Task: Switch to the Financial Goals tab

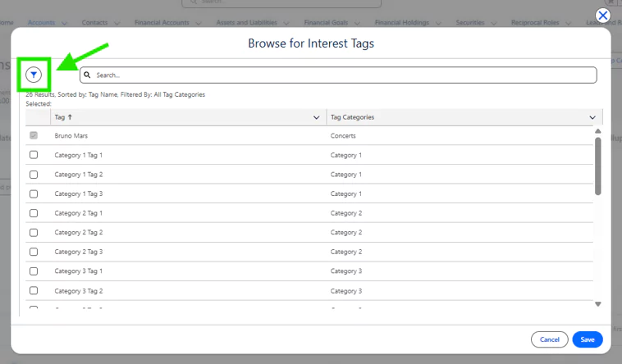Action: pyautogui.click(x=328, y=23)
